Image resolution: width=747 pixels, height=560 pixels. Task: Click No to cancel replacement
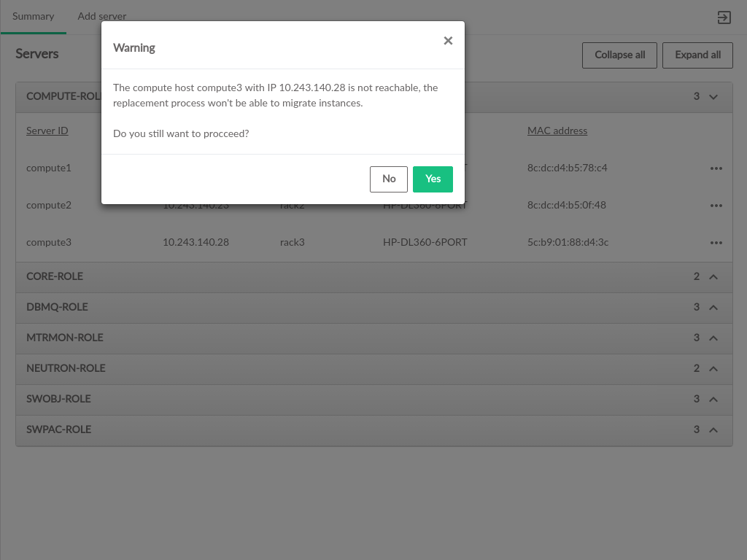(x=388, y=179)
